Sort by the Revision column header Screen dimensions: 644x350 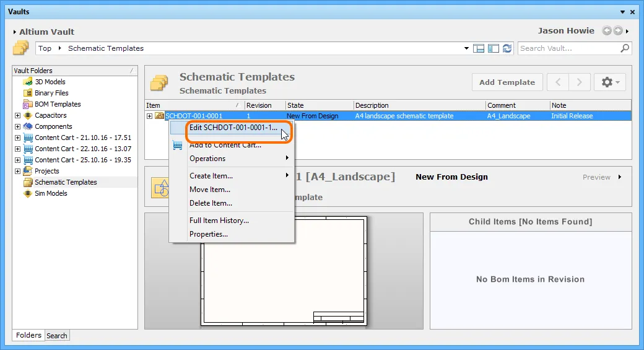click(x=265, y=105)
